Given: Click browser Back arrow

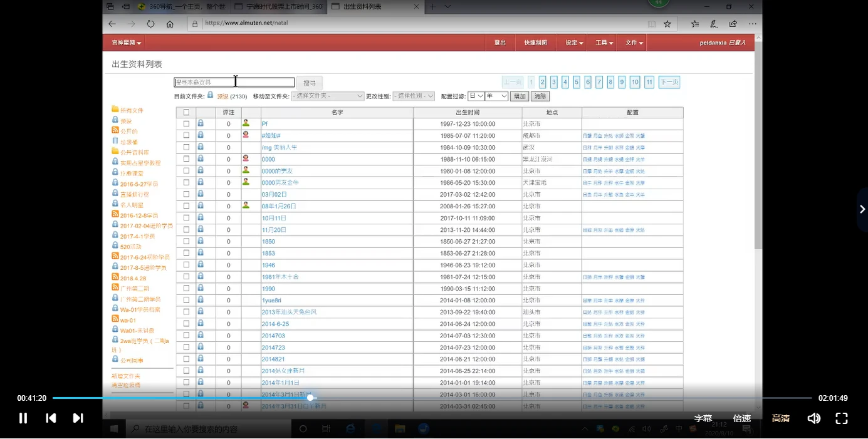Looking at the screenshot, I should point(112,24).
